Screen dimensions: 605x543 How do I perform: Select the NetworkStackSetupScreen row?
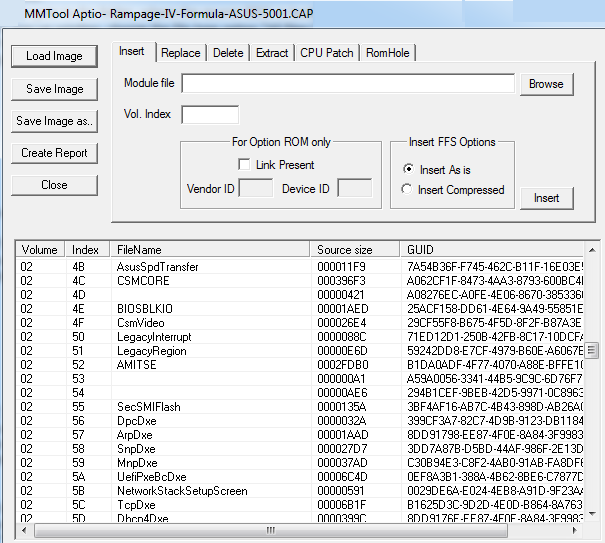[300, 491]
